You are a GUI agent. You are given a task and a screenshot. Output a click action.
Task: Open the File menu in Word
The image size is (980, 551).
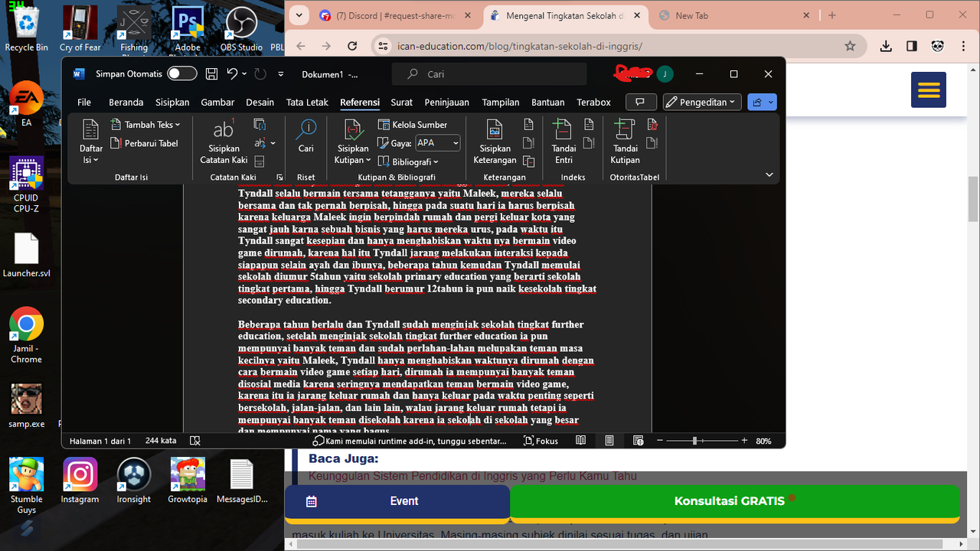tap(84, 102)
